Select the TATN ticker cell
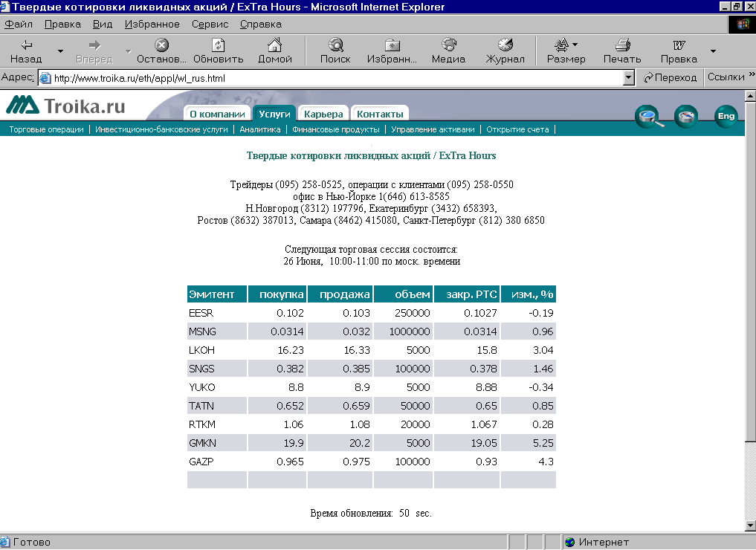 click(217, 406)
